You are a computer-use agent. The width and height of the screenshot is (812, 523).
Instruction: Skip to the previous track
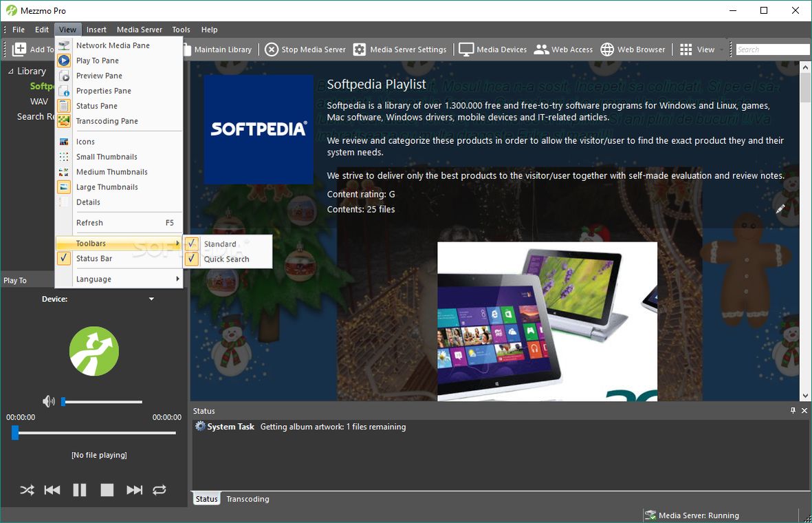52,490
